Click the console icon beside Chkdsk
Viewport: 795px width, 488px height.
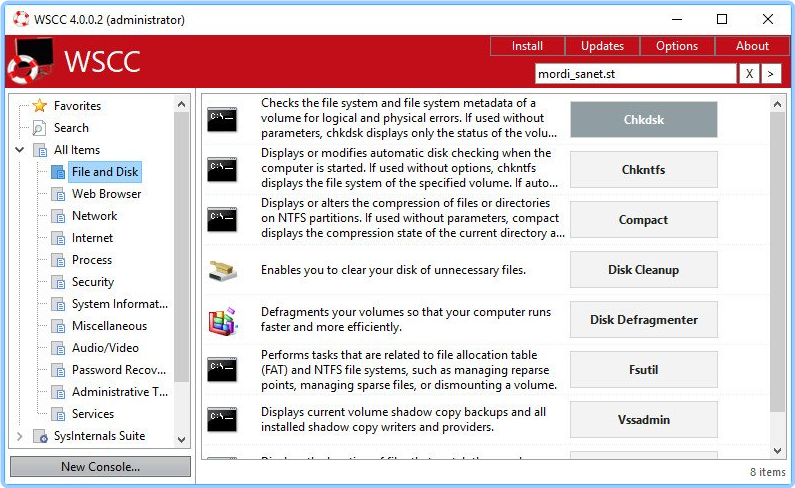pos(222,120)
